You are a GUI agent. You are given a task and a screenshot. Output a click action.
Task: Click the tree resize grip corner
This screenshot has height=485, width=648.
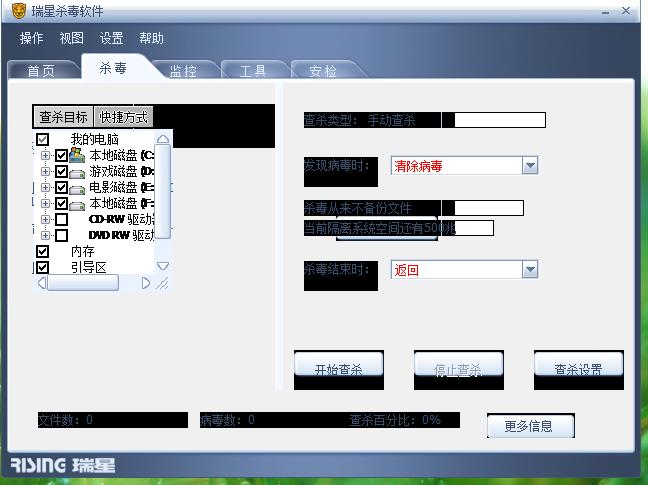(x=162, y=283)
